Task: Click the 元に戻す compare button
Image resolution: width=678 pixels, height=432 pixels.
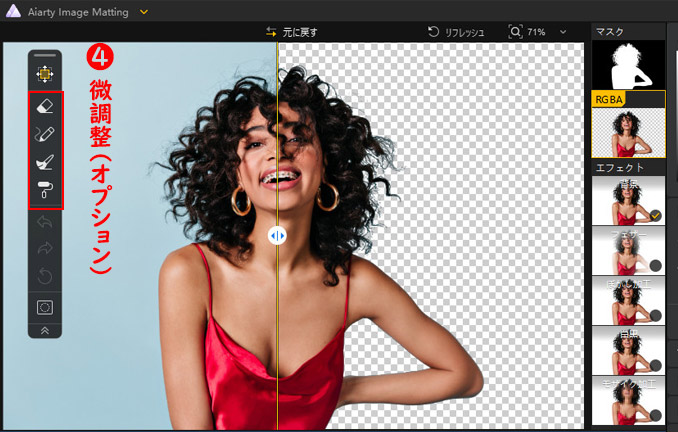Action: 292,32
